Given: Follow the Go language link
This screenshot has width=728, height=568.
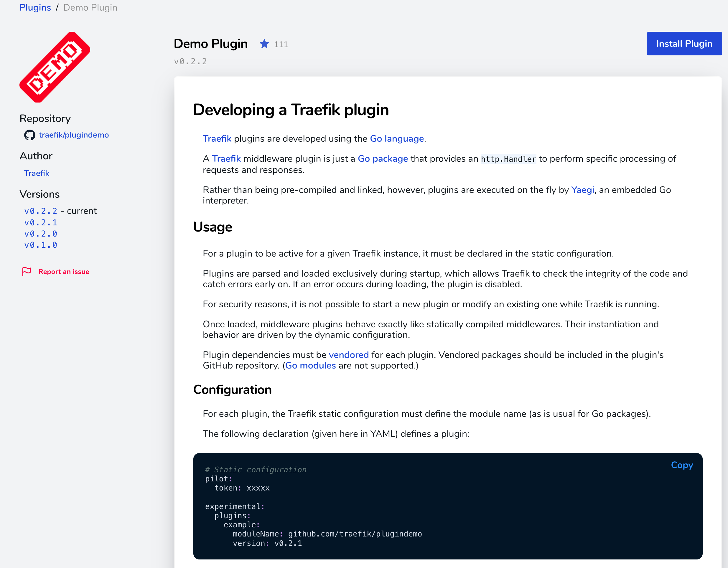Looking at the screenshot, I should pos(397,138).
